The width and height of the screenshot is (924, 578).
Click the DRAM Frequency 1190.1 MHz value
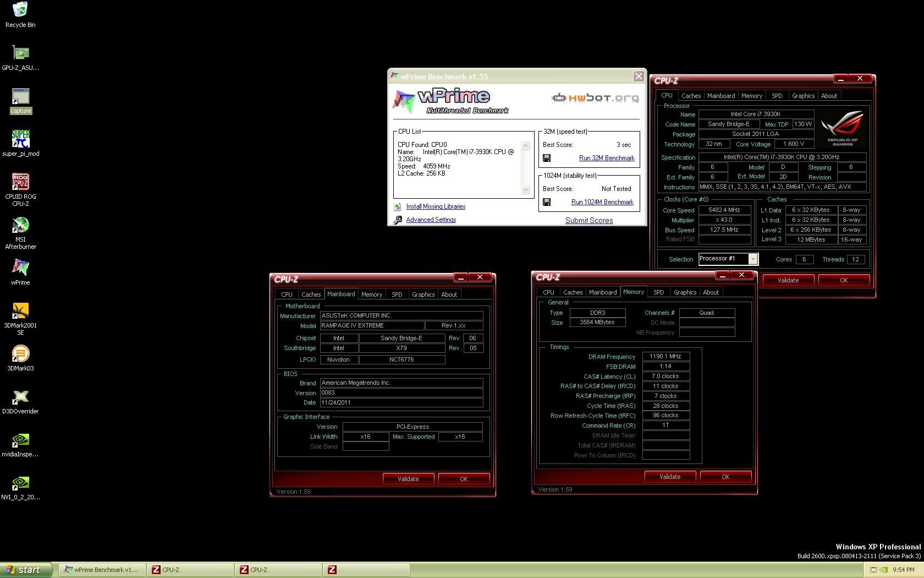(665, 356)
